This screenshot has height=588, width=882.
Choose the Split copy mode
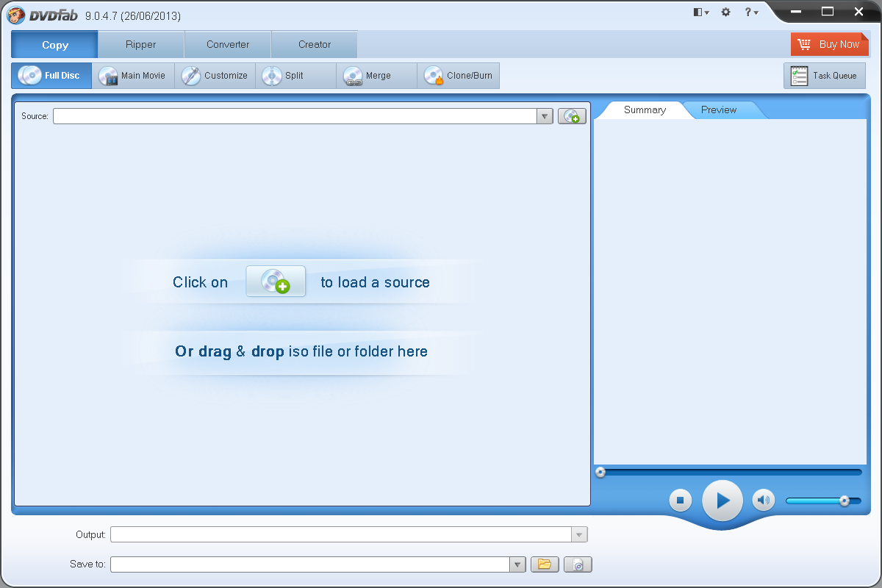(x=295, y=76)
